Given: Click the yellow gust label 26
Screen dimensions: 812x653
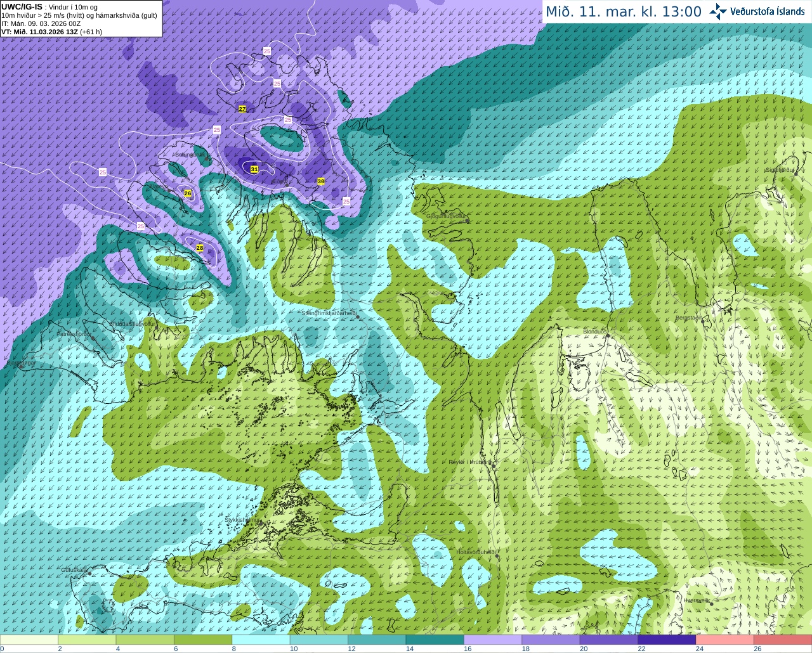Looking at the screenshot, I should pyautogui.click(x=188, y=193).
